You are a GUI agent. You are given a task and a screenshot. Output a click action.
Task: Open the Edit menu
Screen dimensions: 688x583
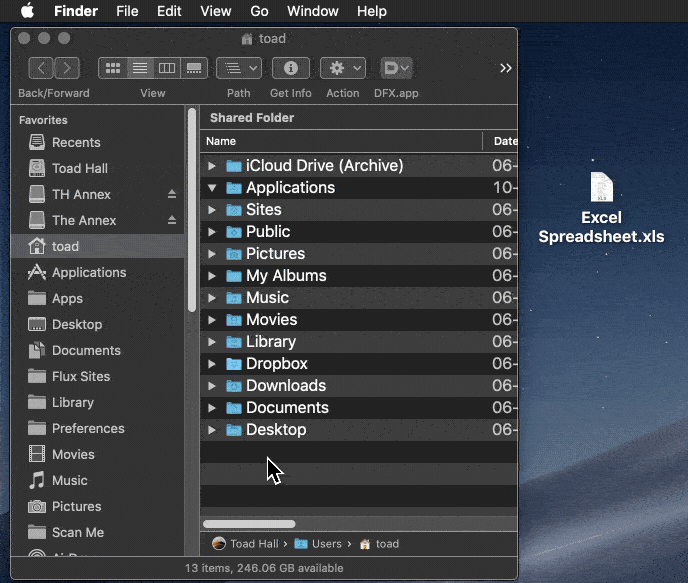pos(169,11)
